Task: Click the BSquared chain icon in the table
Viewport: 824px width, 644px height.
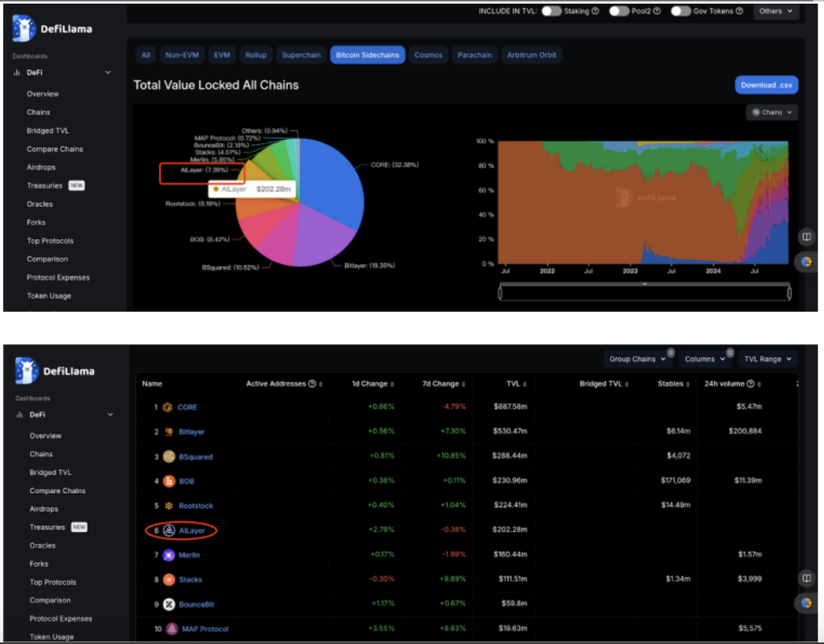Action: [169, 456]
